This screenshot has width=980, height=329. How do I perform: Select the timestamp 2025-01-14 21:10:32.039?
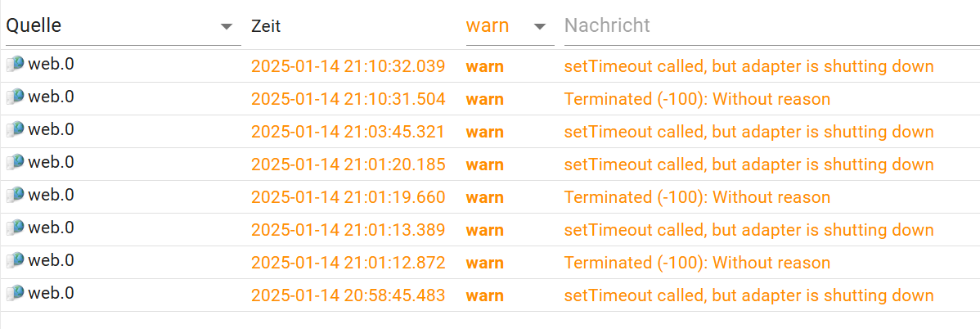point(348,66)
